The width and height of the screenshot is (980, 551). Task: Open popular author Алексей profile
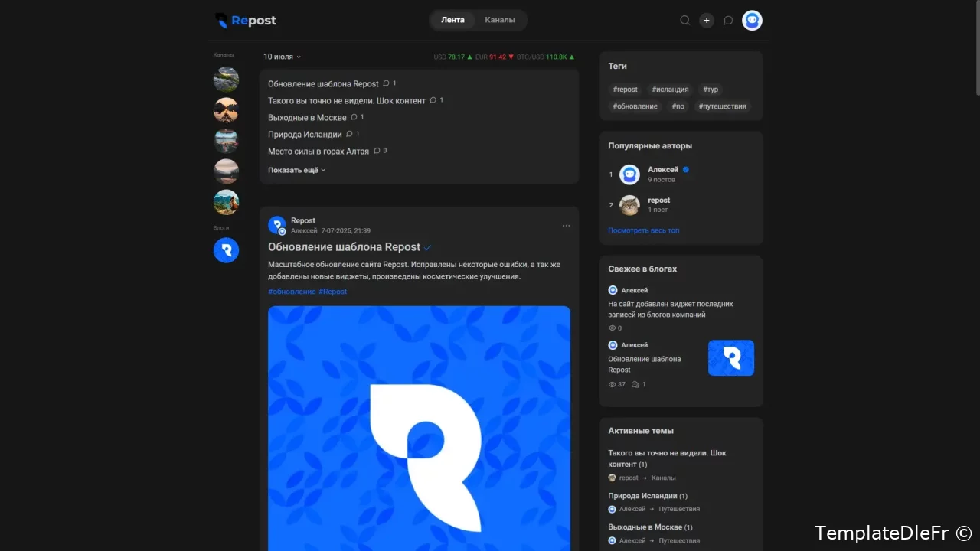click(x=662, y=170)
